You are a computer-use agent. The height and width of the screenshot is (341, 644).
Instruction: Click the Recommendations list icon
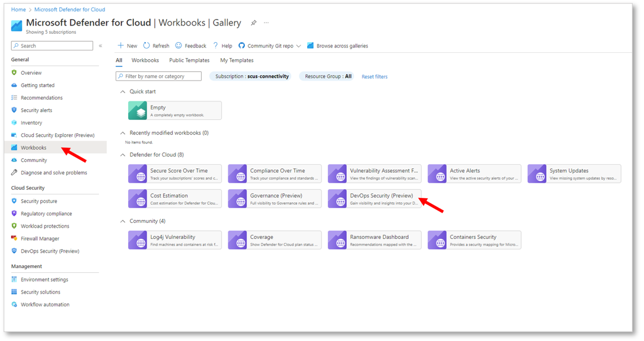(14, 98)
